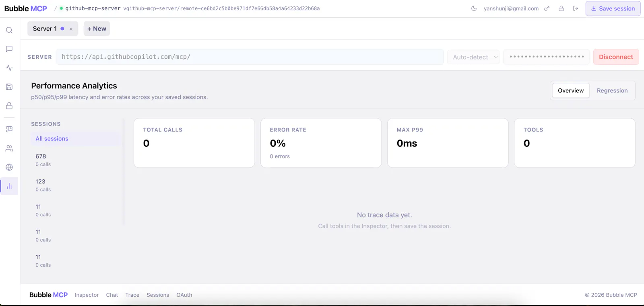The image size is (644, 306).
Task: Open the Trace footer link
Action: coord(132,295)
